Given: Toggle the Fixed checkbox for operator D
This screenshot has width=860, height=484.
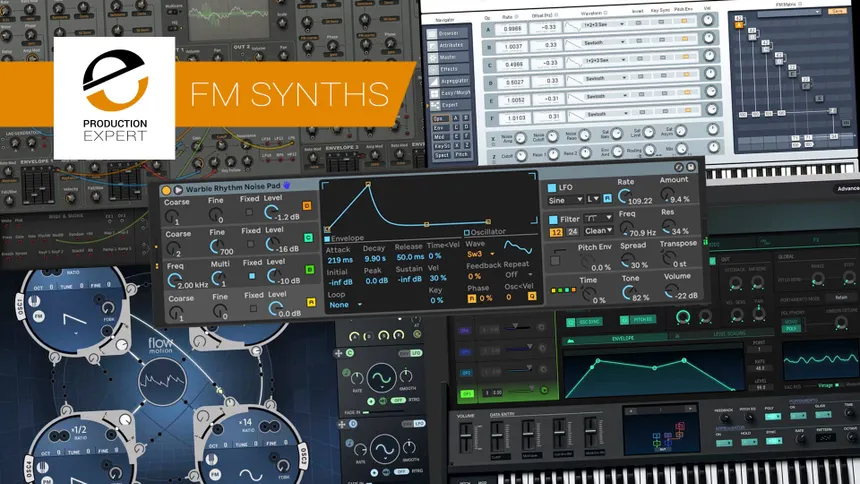Looking at the screenshot, I should (x=249, y=212).
